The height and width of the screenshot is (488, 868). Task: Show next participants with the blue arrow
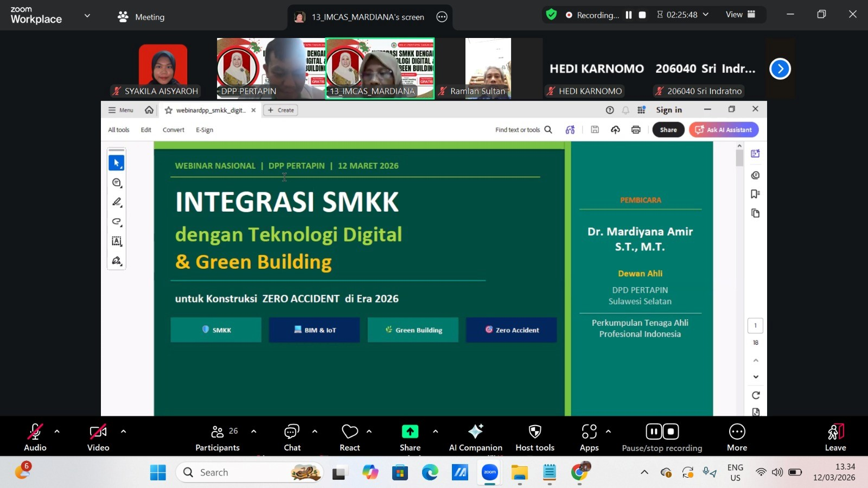tap(780, 69)
